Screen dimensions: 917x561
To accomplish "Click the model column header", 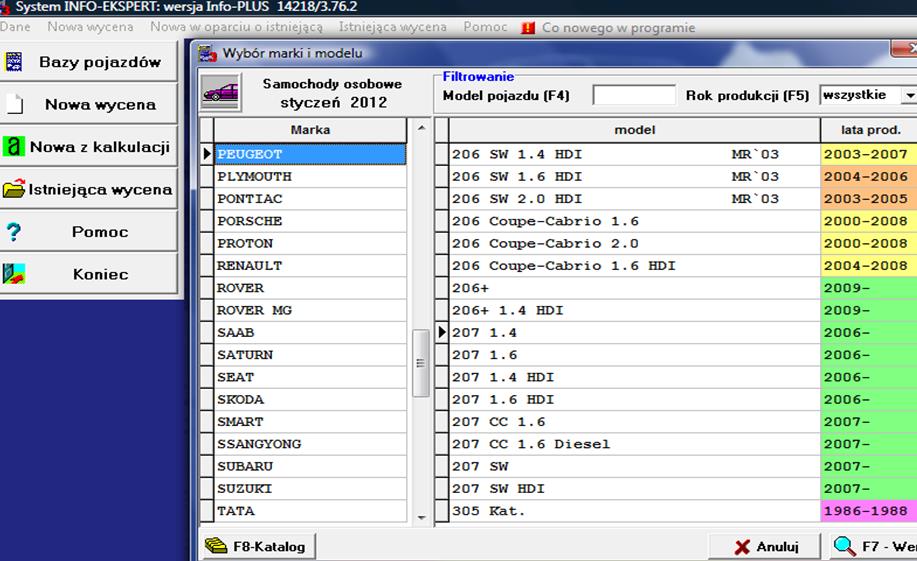I will click(x=635, y=130).
